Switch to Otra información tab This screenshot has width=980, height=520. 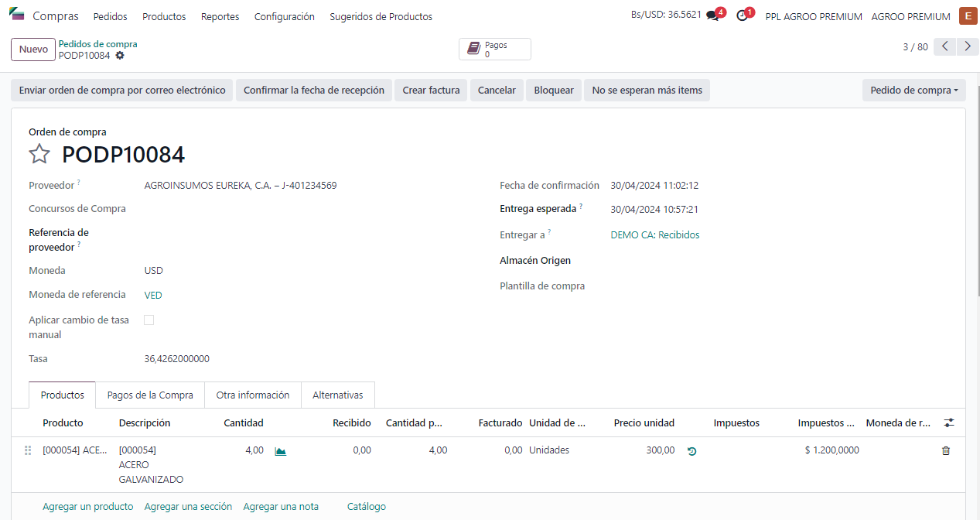coord(253,395)
